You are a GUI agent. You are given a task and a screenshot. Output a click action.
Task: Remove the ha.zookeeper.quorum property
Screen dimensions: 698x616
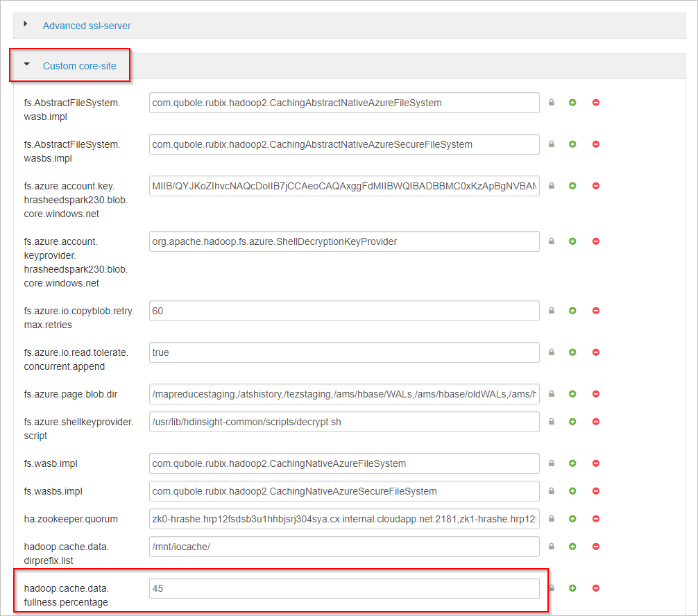[x=595, y=518]
